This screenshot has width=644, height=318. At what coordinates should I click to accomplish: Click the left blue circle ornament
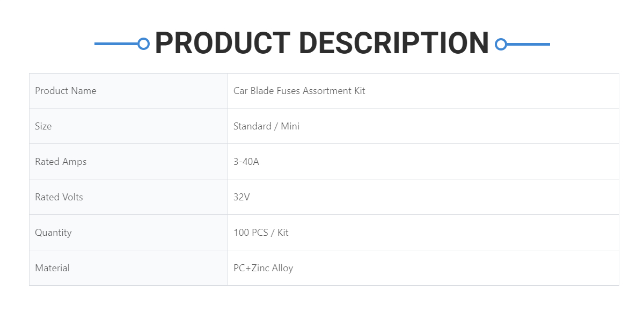(x=143, y=44)
